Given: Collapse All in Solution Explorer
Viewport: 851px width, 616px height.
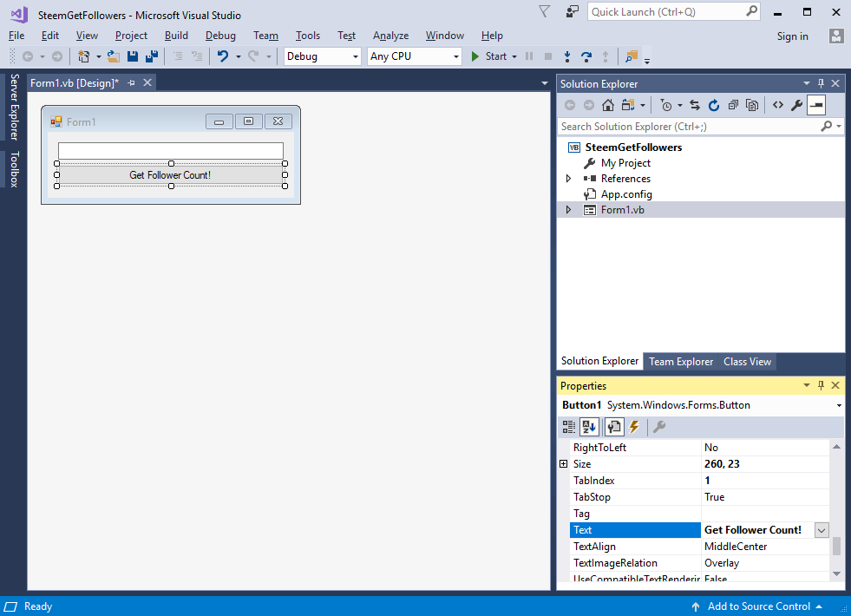Looking at the screenshot, I should coord(733,105).
